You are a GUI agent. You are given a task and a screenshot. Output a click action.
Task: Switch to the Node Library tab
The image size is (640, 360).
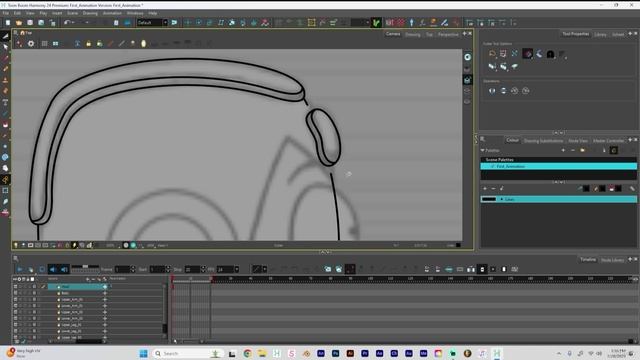(x=613, y=260)
